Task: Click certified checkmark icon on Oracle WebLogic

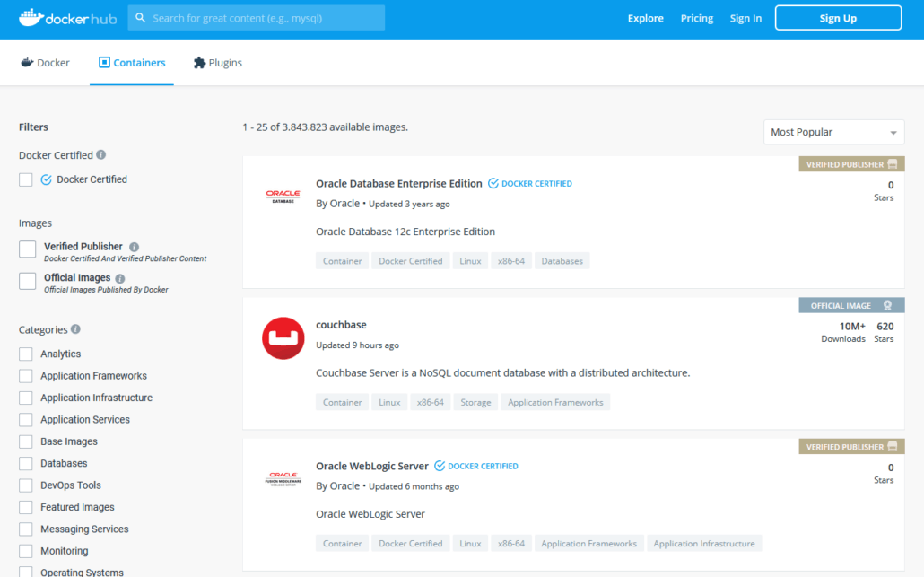Action: tap(440, 466)
